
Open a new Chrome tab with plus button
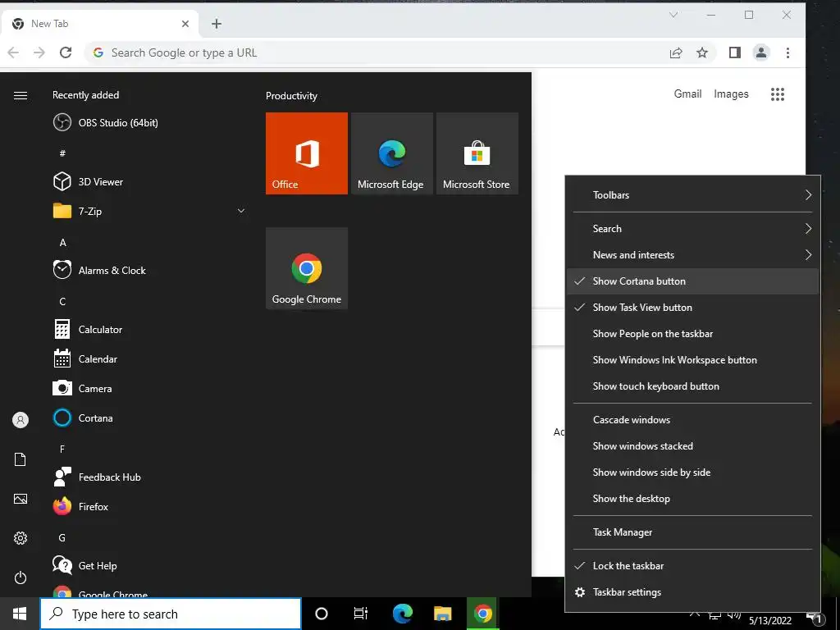coord(217,24)
